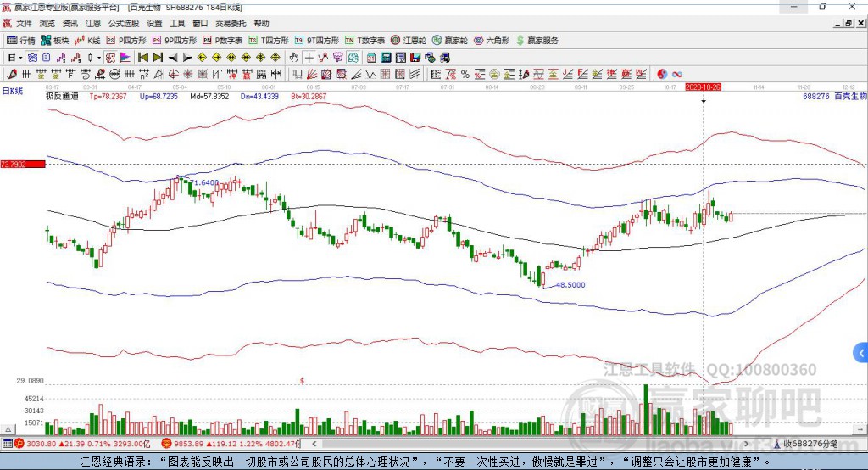Open the 窗口 menu
Viewport: 868px width, 470px height.
pos(200,23)
